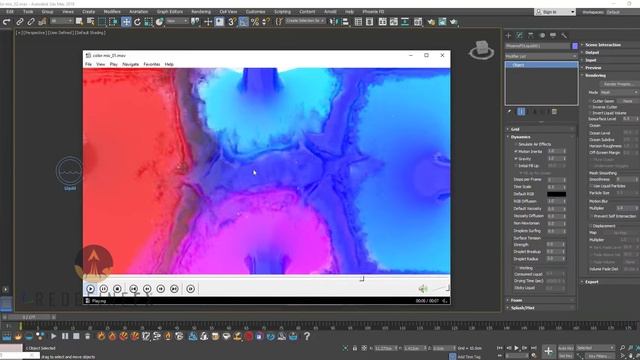Click the Undo arrow in main toolbar
This screenshot has height=360, width=640.
click(7, 22)
